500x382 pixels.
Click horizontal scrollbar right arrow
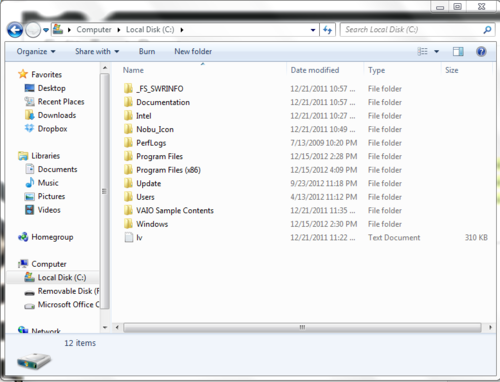point(490,327)
